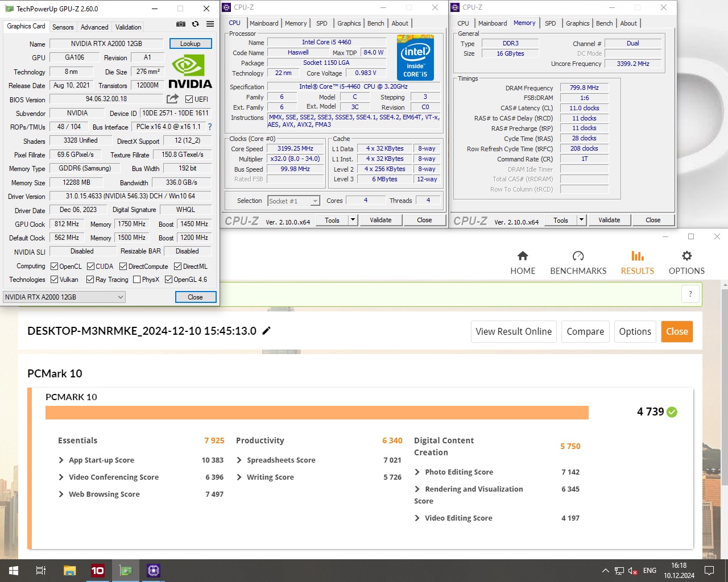Switch to GPU-Z taskbar icon
The width and height of the screenshot is (728, 582).
click(x=126, y=571)
